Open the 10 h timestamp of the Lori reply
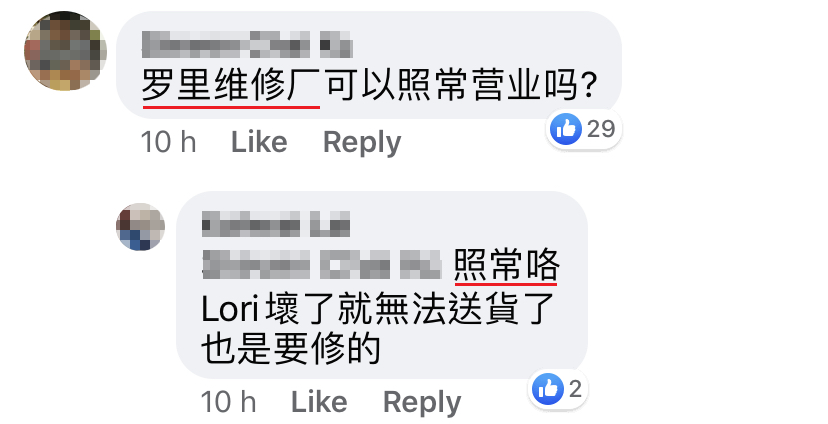 229,402
